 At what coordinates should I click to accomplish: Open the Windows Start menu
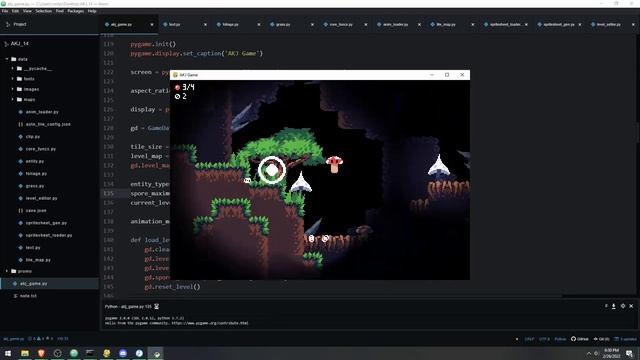coord(8,353)
